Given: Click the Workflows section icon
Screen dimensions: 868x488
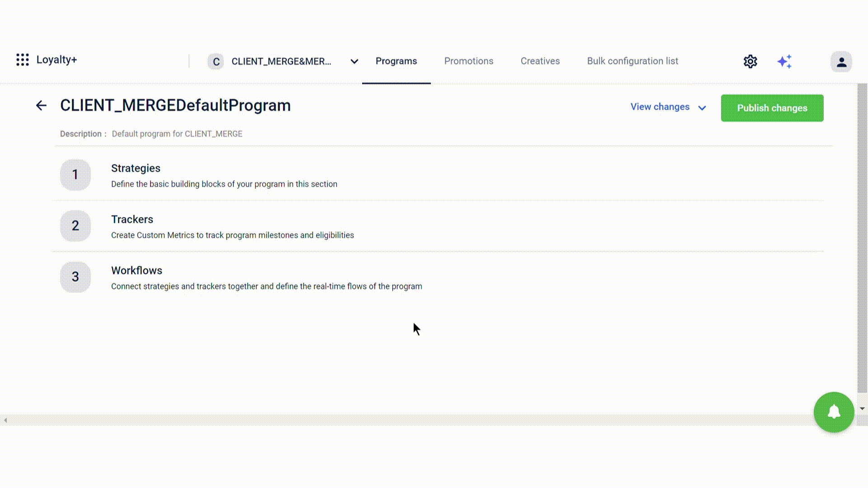Looking at the screenshot, I should point(75,277).
